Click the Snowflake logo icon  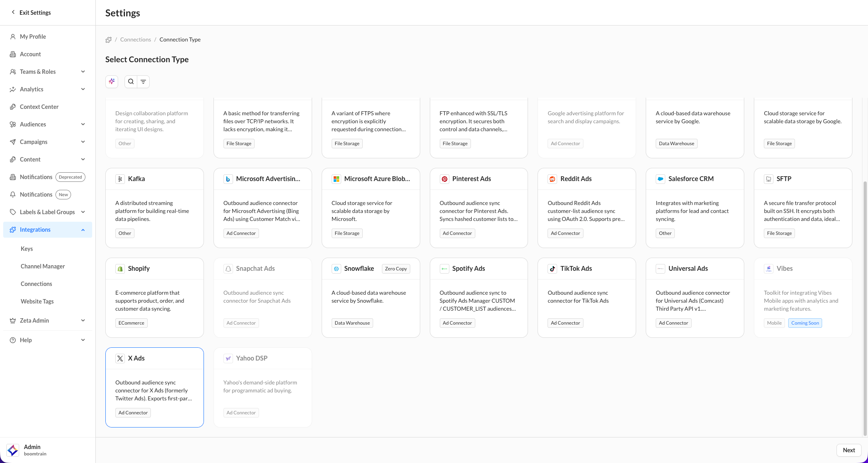[336, 269]
